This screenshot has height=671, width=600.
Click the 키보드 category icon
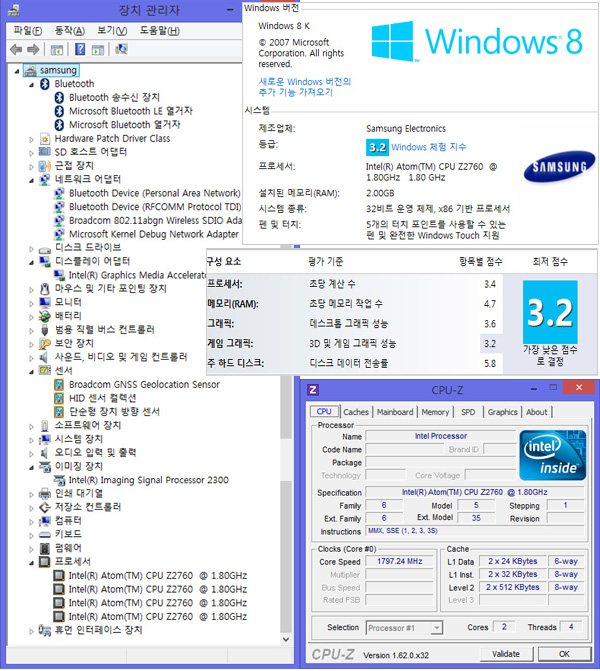(45, 535)
